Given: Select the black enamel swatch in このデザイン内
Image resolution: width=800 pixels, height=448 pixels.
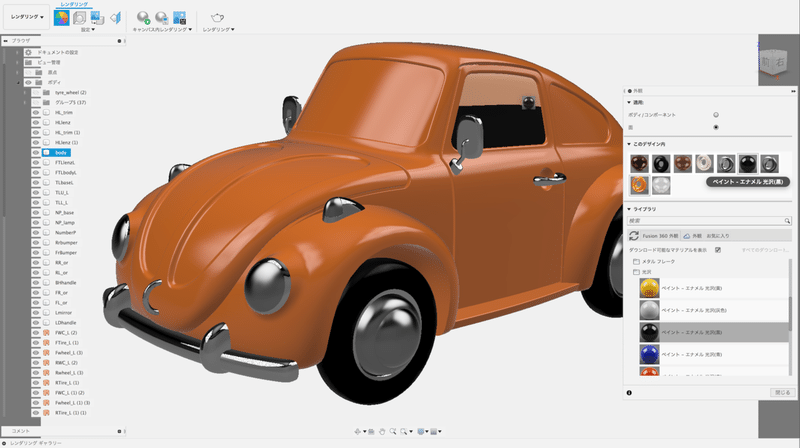Looking at the screenshot, I should pos(747,164).
